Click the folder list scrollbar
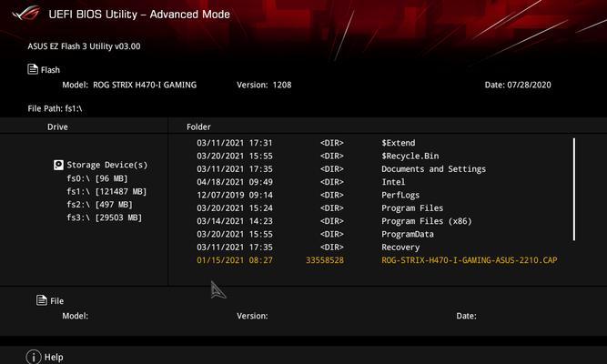This screenshot has width=607, height=364. point(573,189)
